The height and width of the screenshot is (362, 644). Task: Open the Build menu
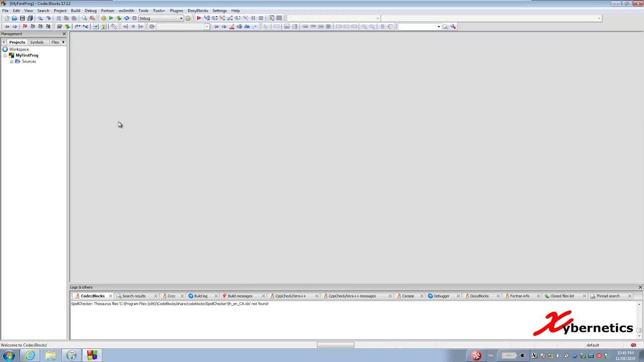pos(75,11)
